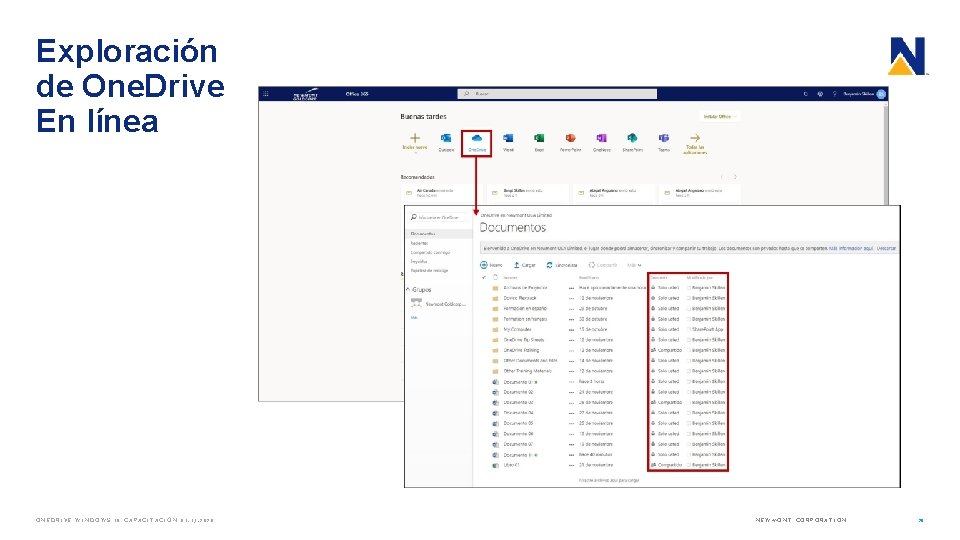Launch the Excel app icon

[x=539, y=138]
